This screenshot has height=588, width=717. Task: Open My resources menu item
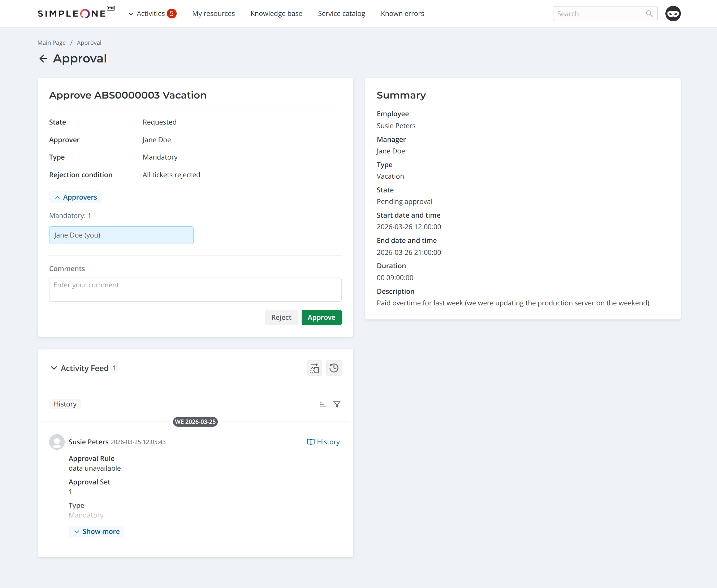point(213,13)
